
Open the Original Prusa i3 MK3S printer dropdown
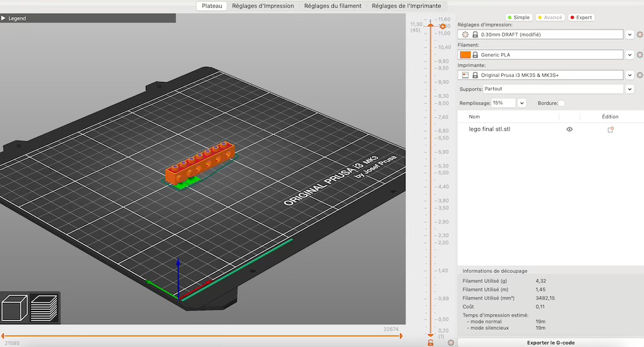coord(540,75)
